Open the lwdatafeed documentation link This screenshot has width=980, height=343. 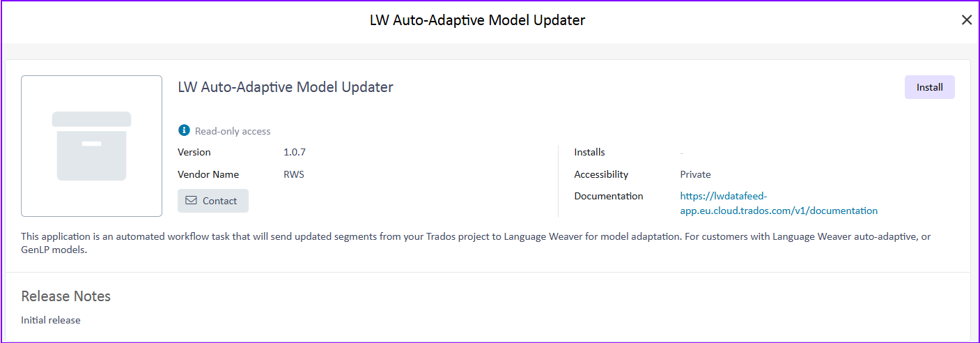click(x=778, y=204)
